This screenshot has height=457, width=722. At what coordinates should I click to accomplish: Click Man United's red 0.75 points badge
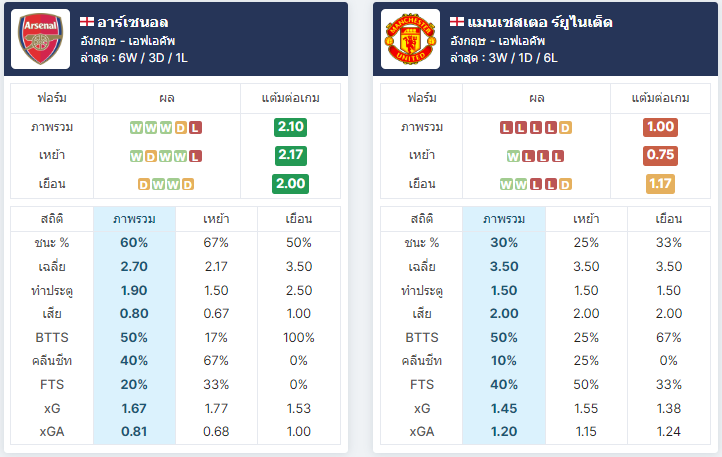[x=660, y=155]
